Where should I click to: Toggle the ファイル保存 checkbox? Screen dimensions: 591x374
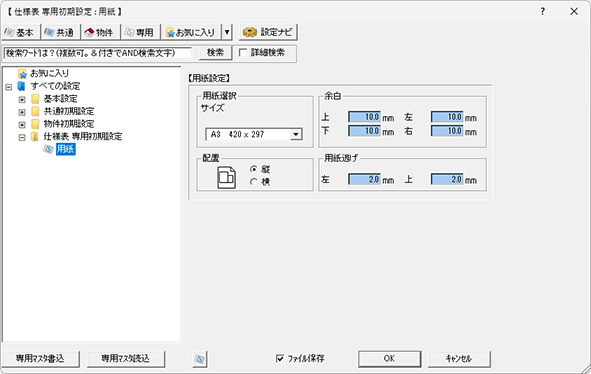coord(280,359)
